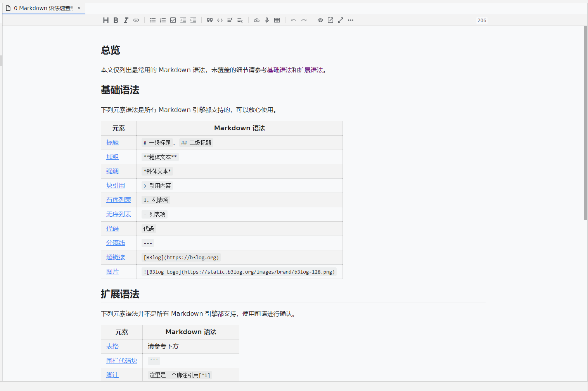
Task: Insert inline code with the code icon
Action: click(x=220, y=20)
